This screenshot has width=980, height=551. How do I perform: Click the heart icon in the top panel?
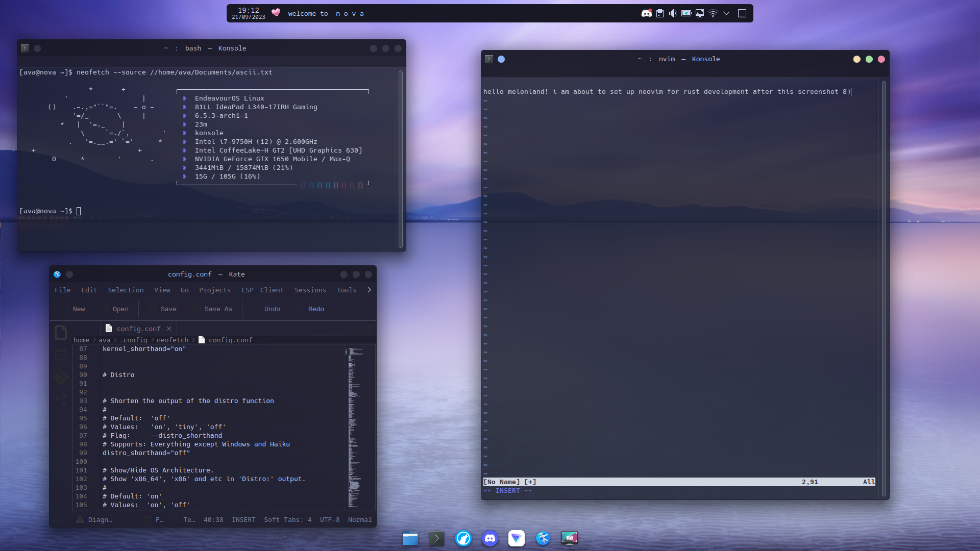tap(276, 12)
